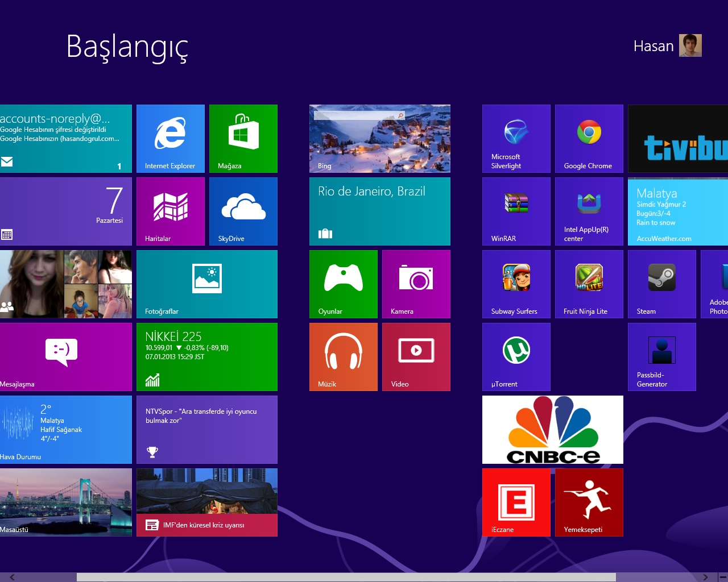Click the Hasan user name
Viewport: 728px width, 582px height.
click(653, 46)
